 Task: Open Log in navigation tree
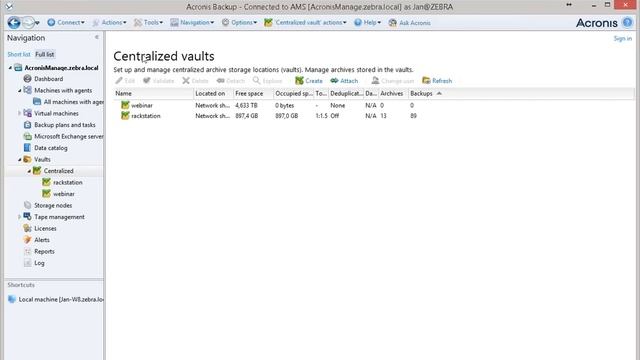(39, 263)
